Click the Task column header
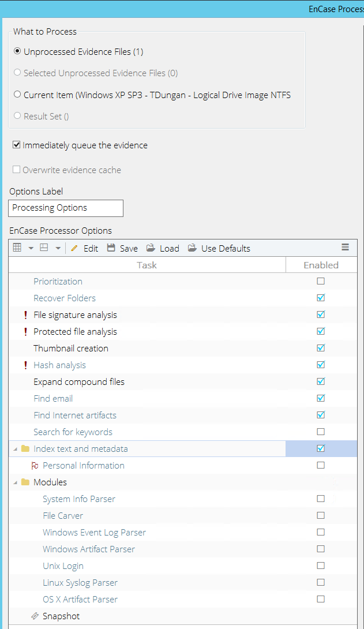This screenshot has height=629, width=364. pyautogui.click(x=147, y=265)
